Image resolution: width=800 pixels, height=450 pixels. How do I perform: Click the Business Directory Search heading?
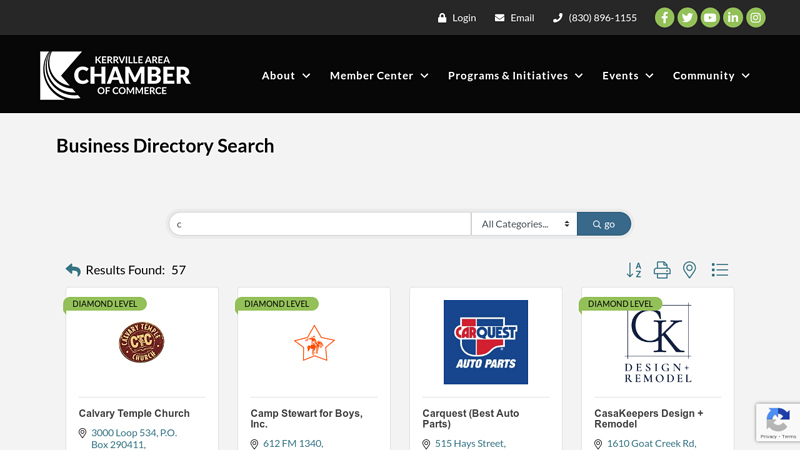coord(165,146)
